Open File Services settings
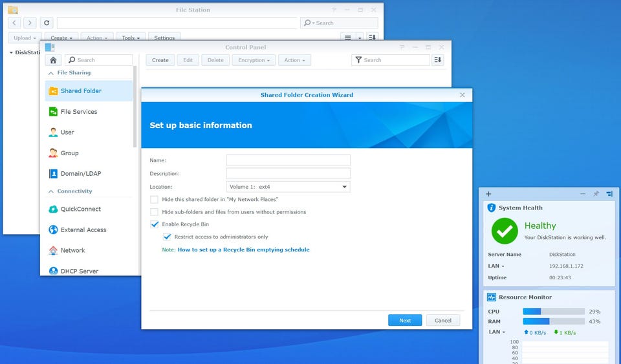 pos(78,112)
